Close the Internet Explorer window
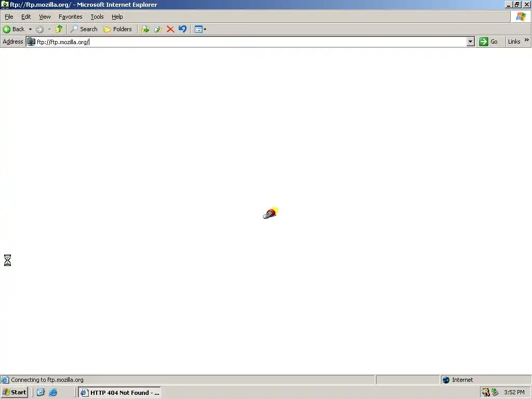This screenshot has width=532, height=399. click(x=527, y=5)
